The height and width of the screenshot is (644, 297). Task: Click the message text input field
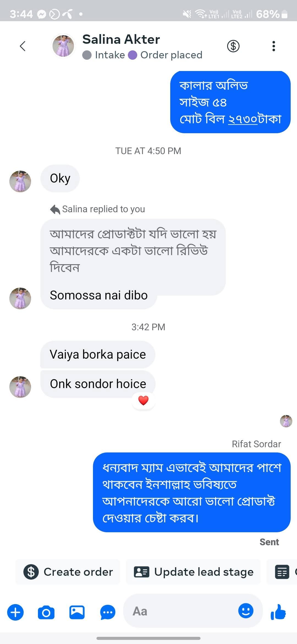[182, 611]
